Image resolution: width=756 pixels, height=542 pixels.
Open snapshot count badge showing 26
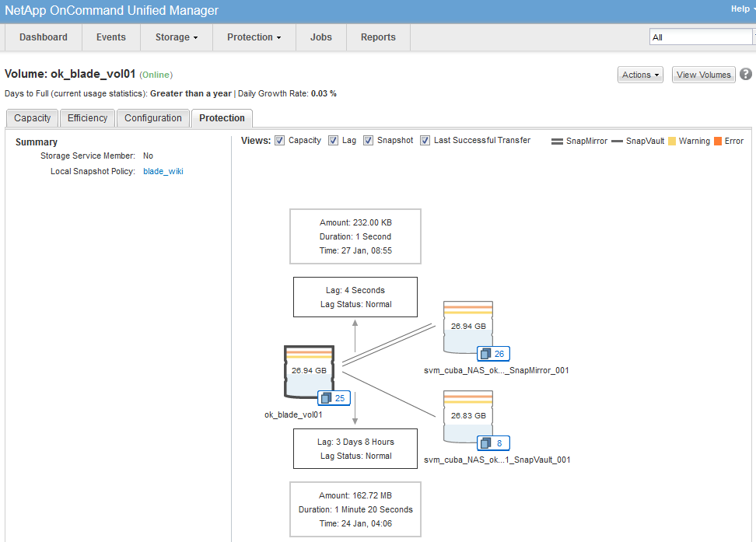click(x=494, y=354)
